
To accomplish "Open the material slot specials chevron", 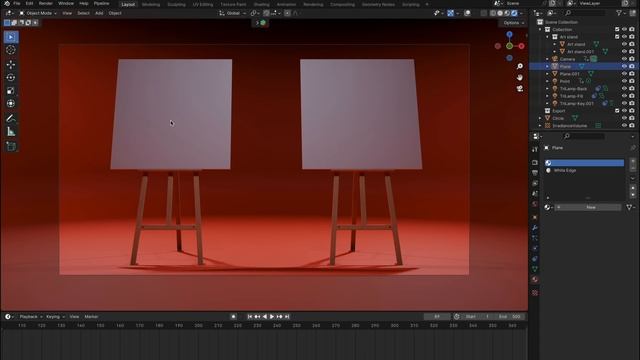I will coord(633,178).
